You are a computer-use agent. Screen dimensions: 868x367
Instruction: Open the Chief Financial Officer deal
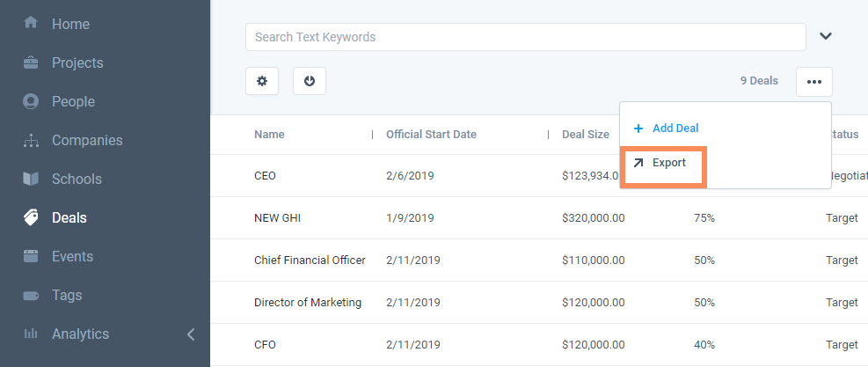pyautogui.click(x=310, y=261)
